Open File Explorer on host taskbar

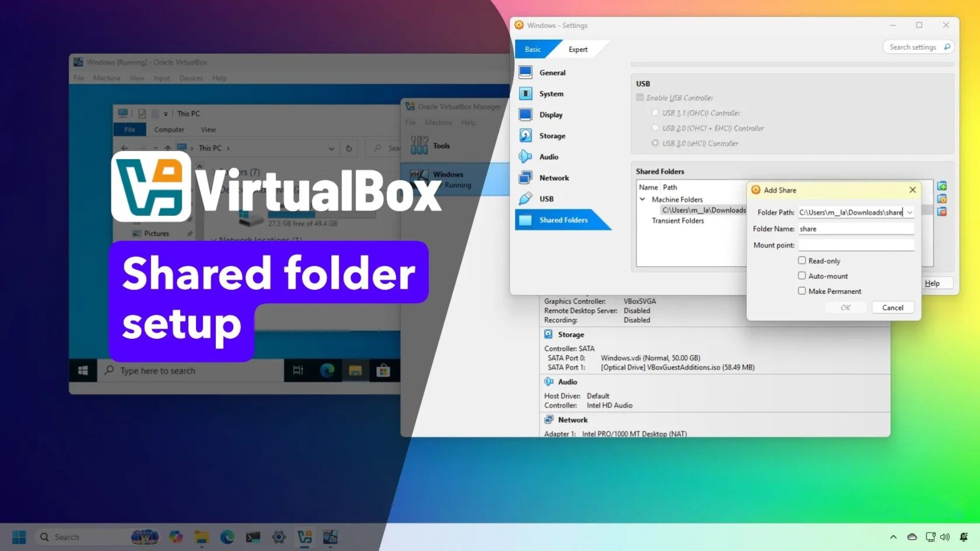point(202,537)
